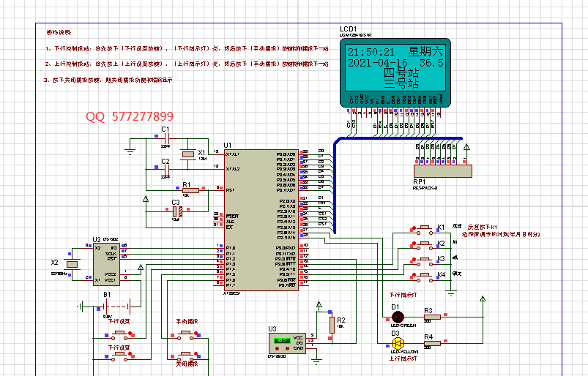Click the ground symbol left of C1
This screenshot has width=588, height=376.
click(x=130, y=151)
